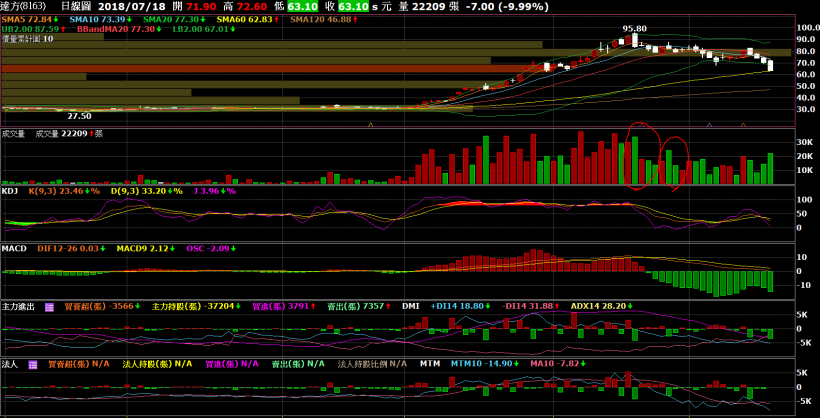Click the J 3.96 value
This screenshot has width=820, height=418.
pyautogui.click(x=215, y=191)
